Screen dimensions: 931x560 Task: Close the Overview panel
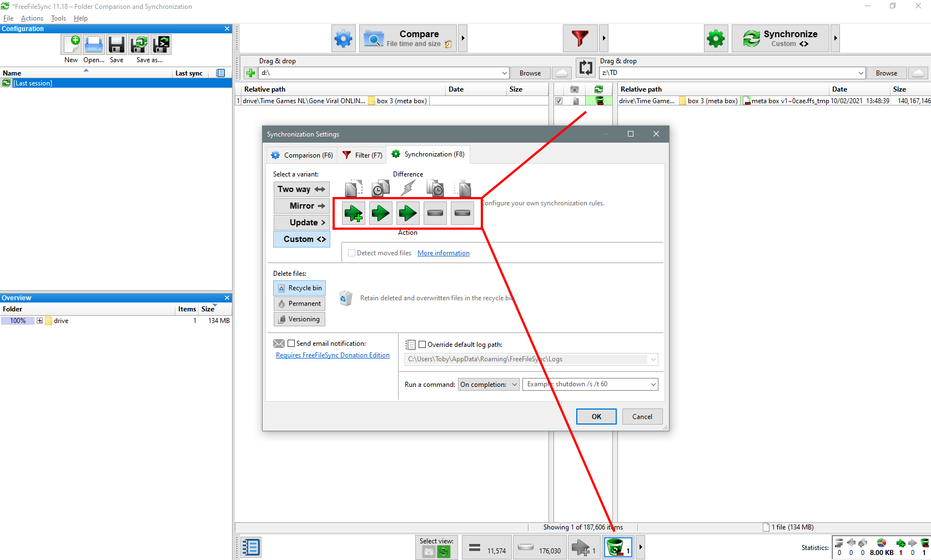point(227,298)
